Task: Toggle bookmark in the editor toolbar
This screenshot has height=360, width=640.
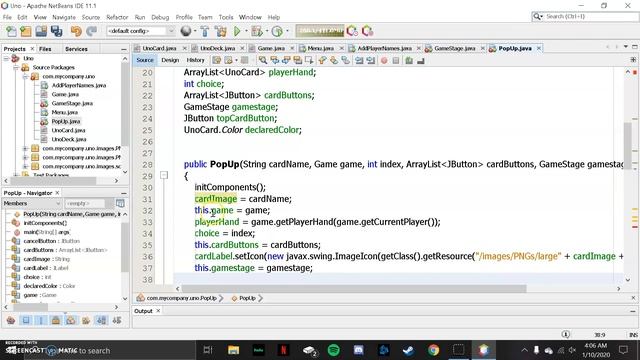Action: (x=346, y=60)
